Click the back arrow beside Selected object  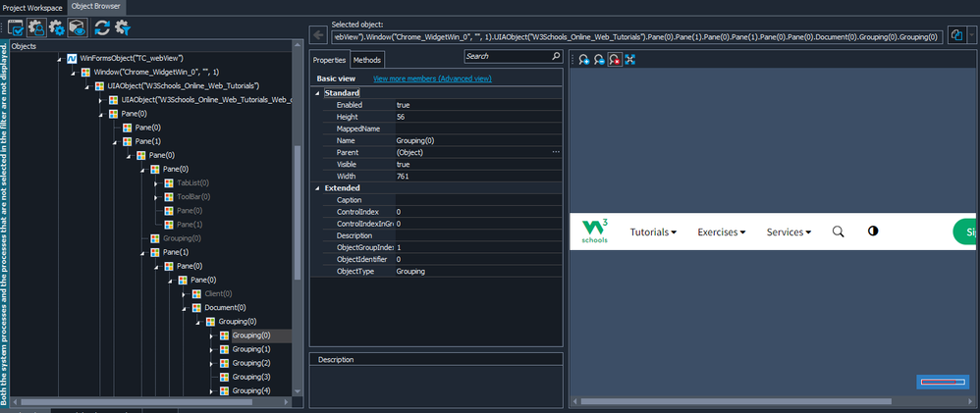coord(318,36)
